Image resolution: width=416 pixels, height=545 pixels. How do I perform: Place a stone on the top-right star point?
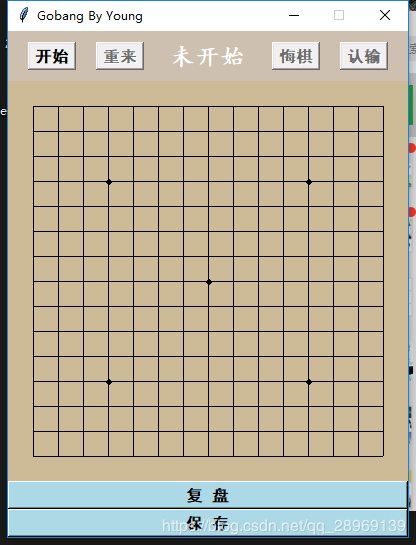[309, 182]
